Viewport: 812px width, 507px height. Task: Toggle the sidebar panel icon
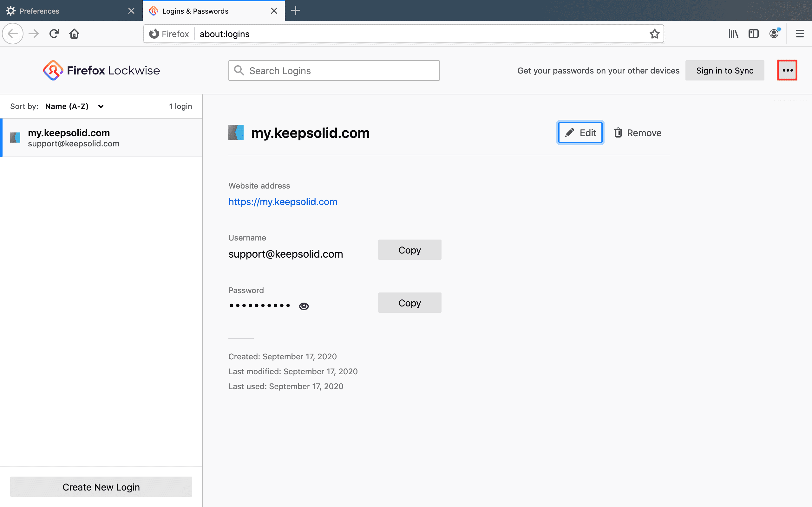pos(753,34)
